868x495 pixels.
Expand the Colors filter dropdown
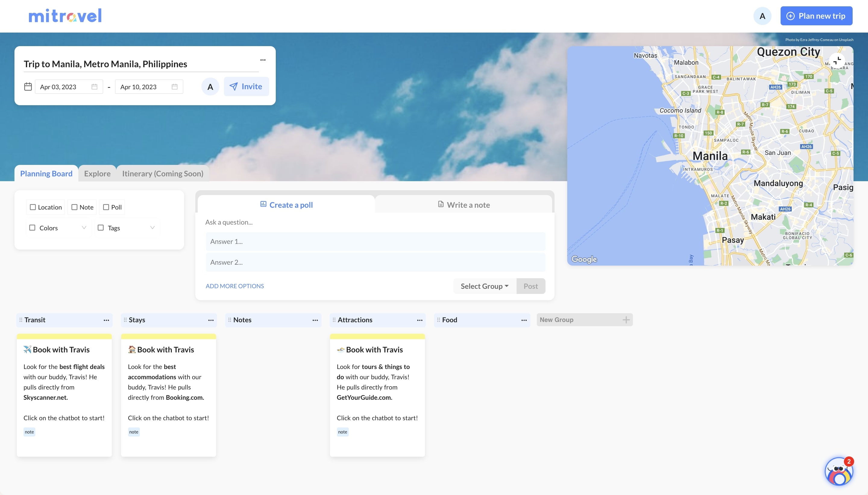[84, 227]
